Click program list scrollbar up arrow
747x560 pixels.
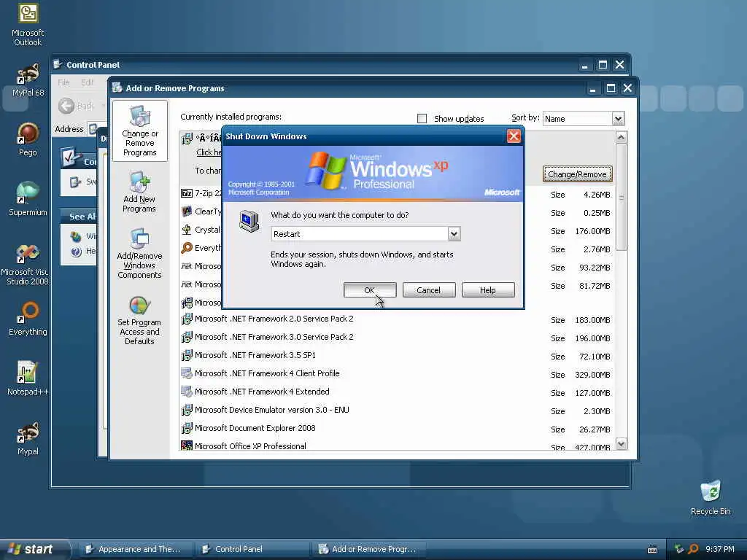[x=622, y=138]
